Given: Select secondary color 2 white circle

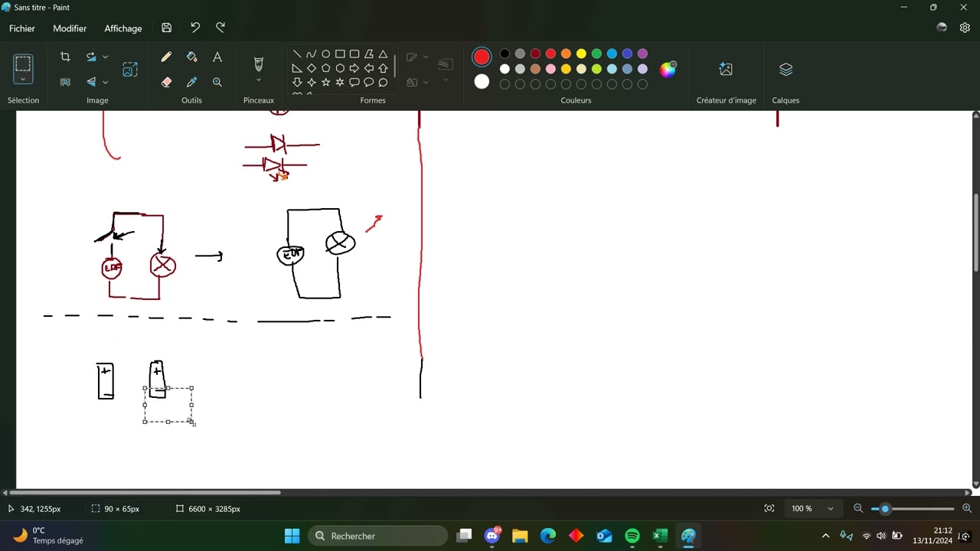Looking at the screenshot, I should (x=482, y=82).
